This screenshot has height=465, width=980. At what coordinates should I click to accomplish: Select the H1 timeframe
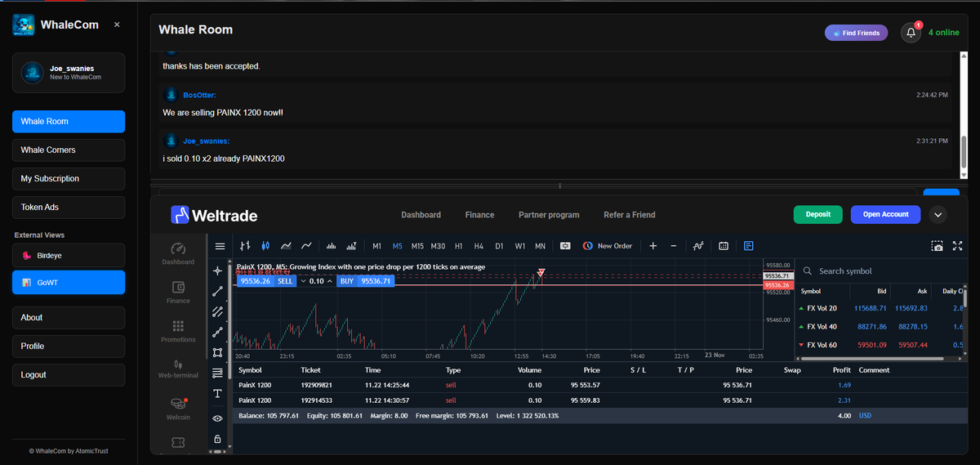click(459, 246)
